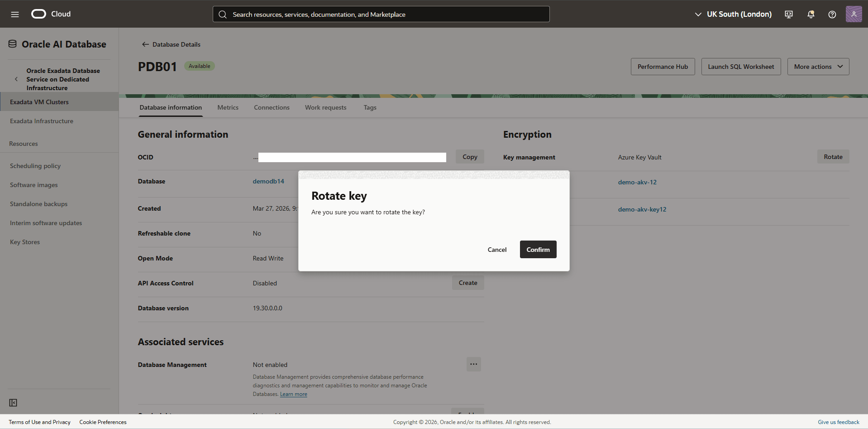
Task: Switch to the Metrics tab
Action: pos(228,107)
